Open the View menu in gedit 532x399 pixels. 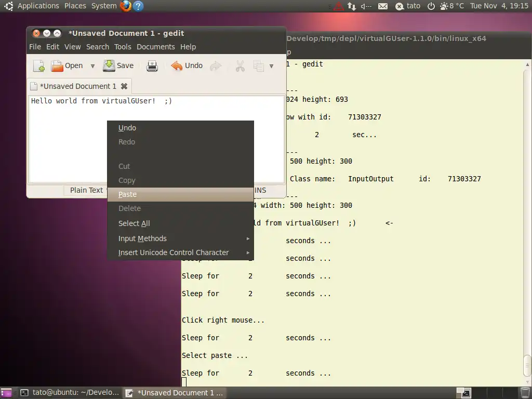(73, 47)
